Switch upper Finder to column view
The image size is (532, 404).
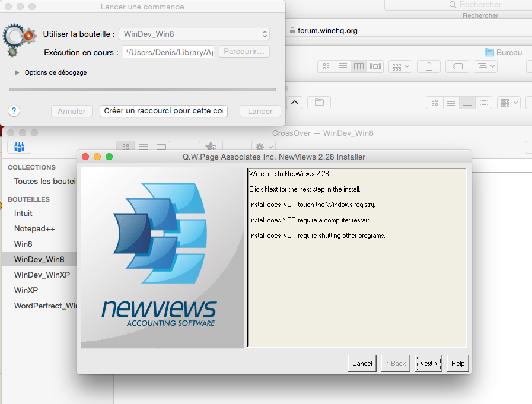359,66
